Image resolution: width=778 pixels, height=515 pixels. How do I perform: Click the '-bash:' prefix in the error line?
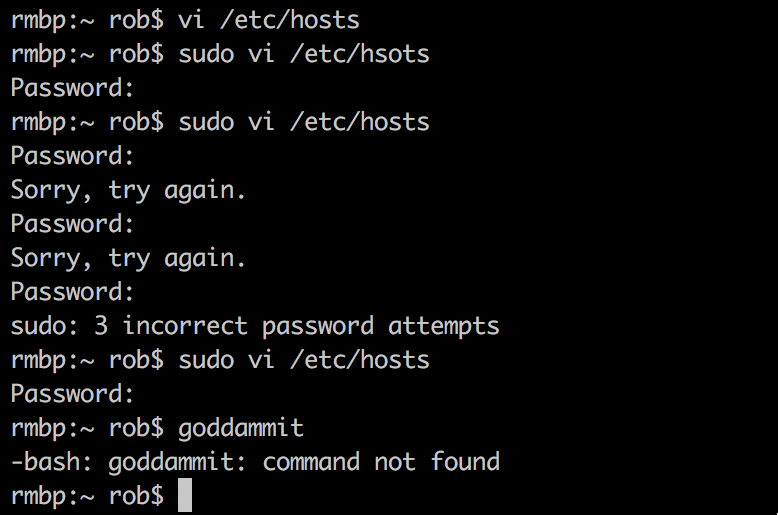pos(52,462)
